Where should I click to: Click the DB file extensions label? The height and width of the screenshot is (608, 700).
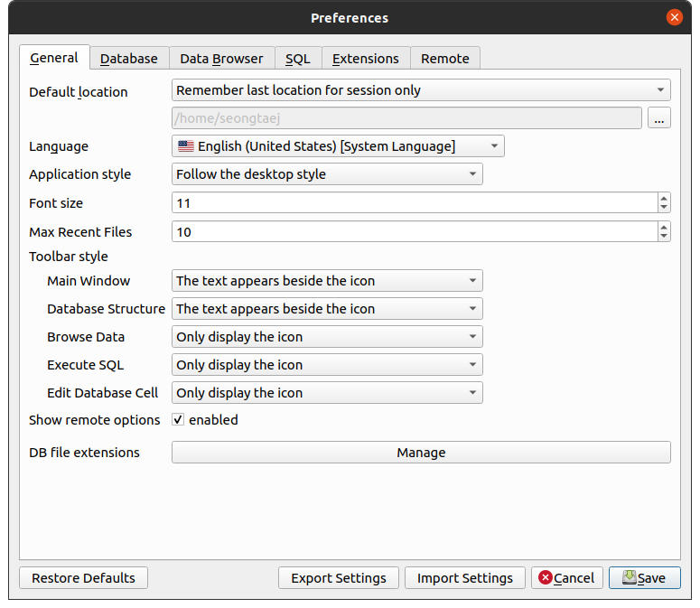[x=84, y=453]
